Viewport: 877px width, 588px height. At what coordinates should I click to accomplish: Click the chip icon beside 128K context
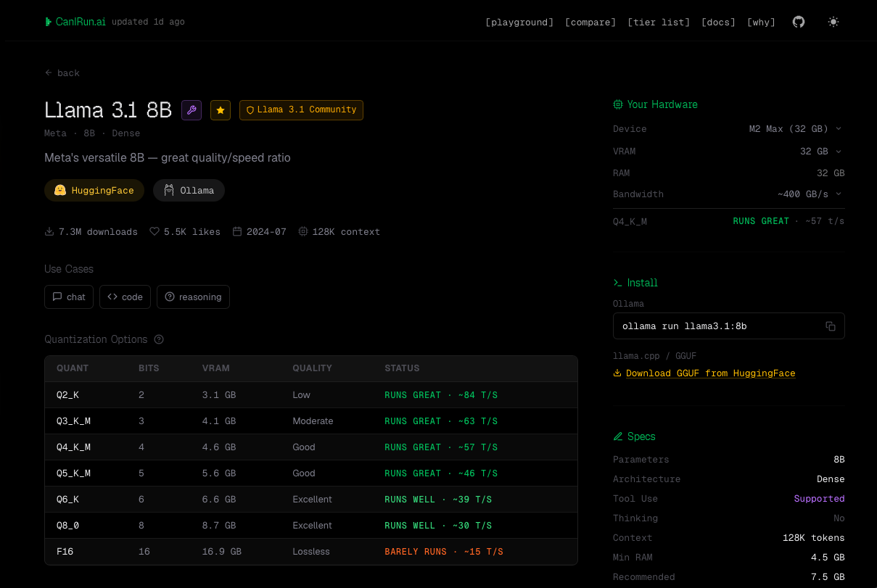303,232
